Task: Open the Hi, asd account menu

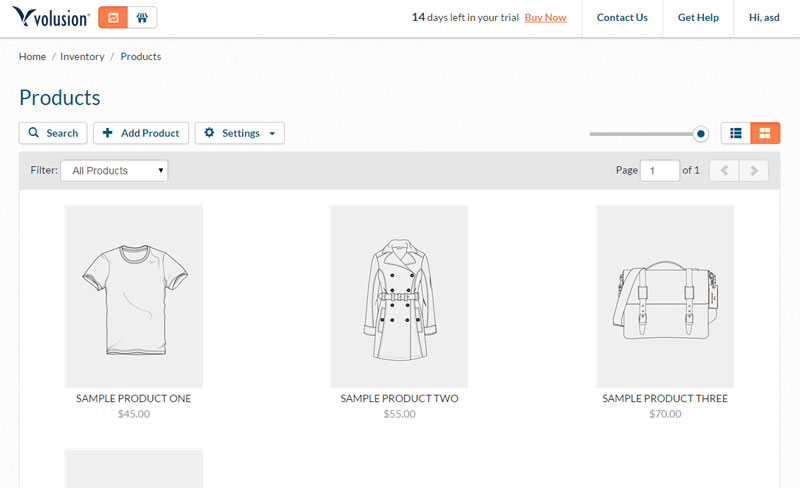Action: click(764, 17)
